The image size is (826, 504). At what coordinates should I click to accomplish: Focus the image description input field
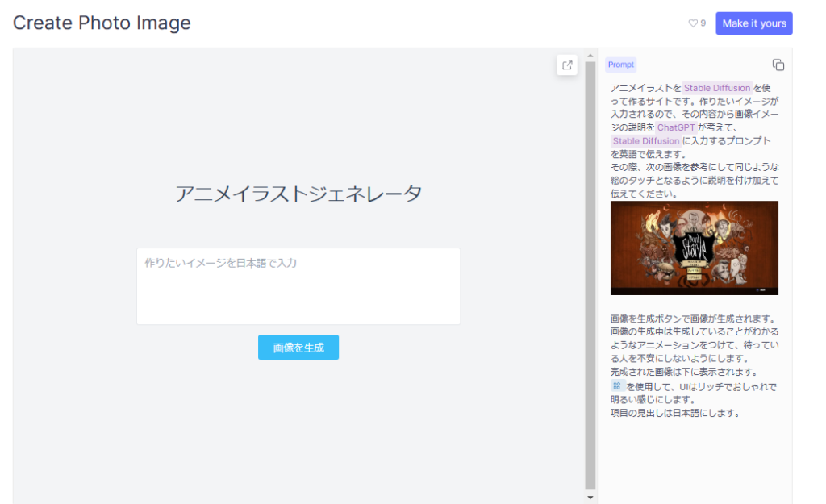(298, 285)
